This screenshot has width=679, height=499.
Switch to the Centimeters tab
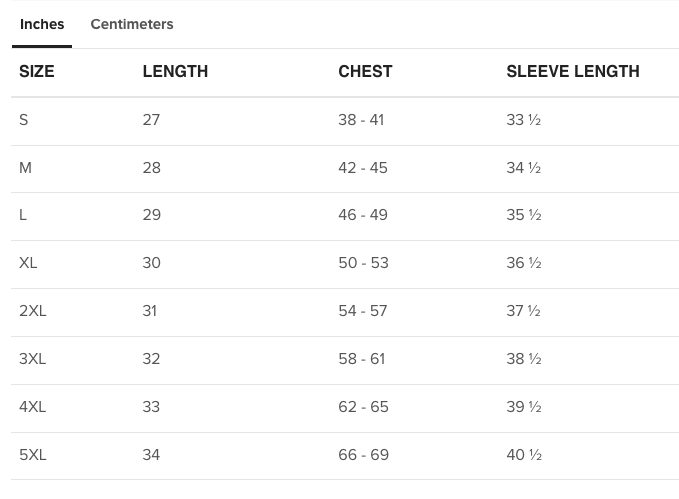pos(132,24)
